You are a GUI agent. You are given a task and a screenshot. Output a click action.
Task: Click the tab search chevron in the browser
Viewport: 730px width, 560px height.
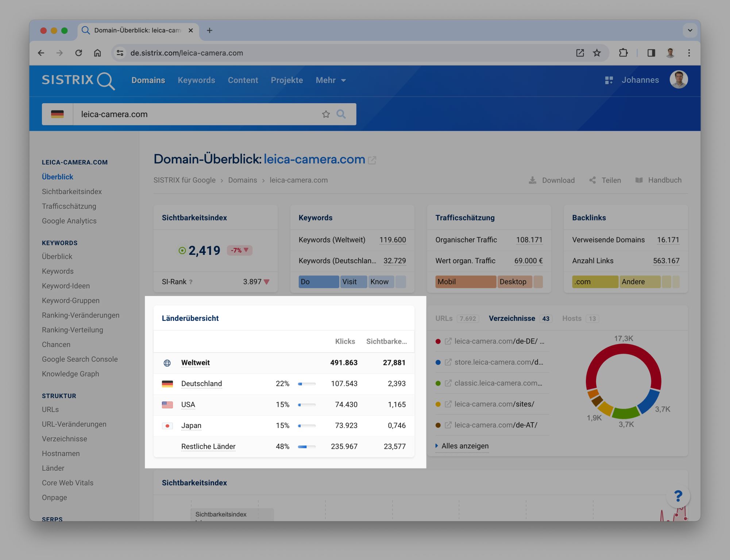690,30
